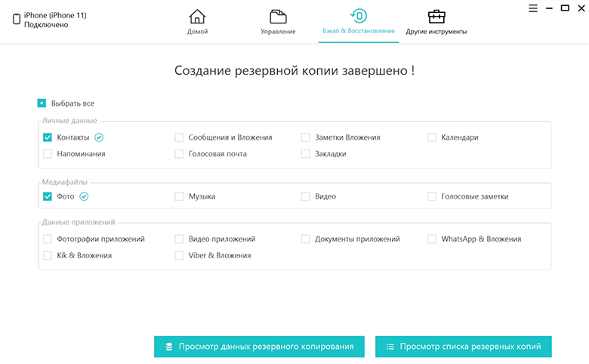Open the hamburger menu in title bar
Viewport: 589px width, 364px height.
coord(532,8)
